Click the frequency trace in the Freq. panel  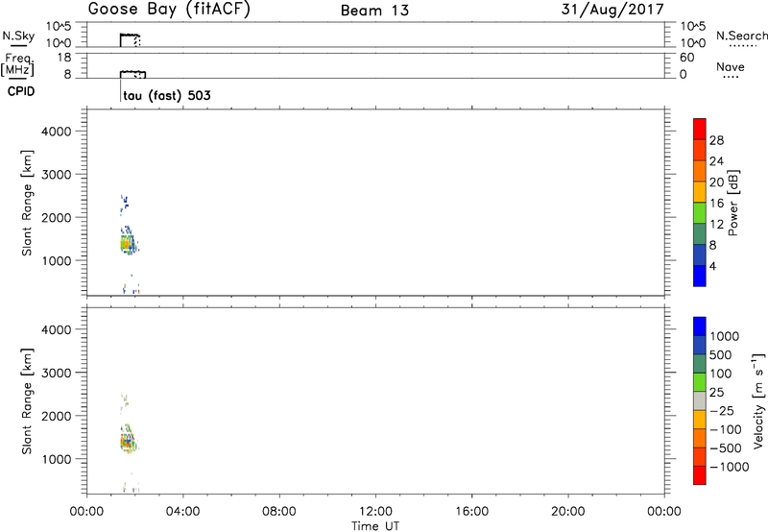point(132,74)
